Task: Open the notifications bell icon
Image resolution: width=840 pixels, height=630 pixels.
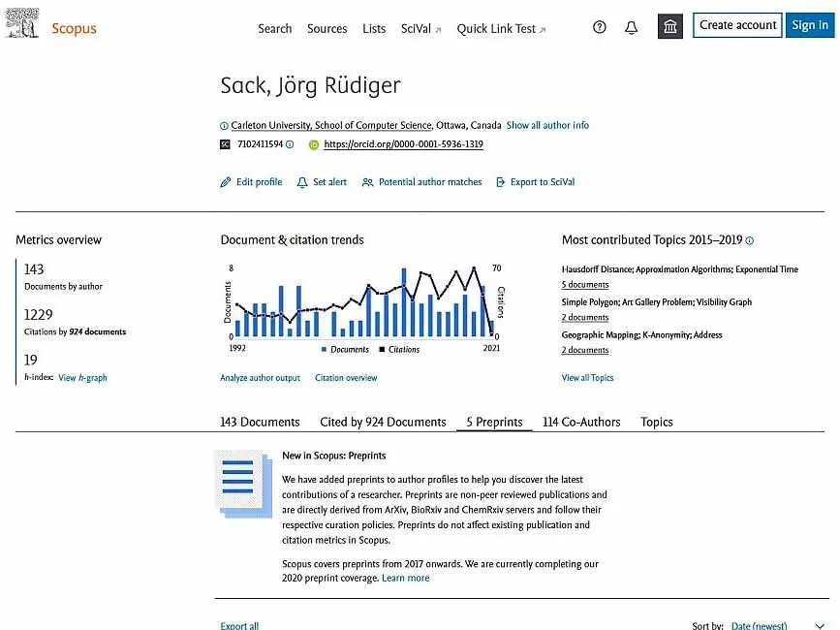Action: tap(631, 27)
